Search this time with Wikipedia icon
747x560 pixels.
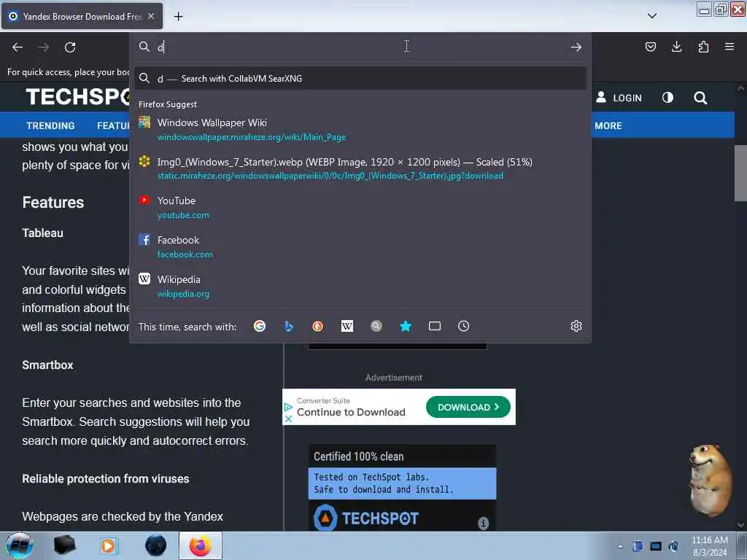[347, 326]
